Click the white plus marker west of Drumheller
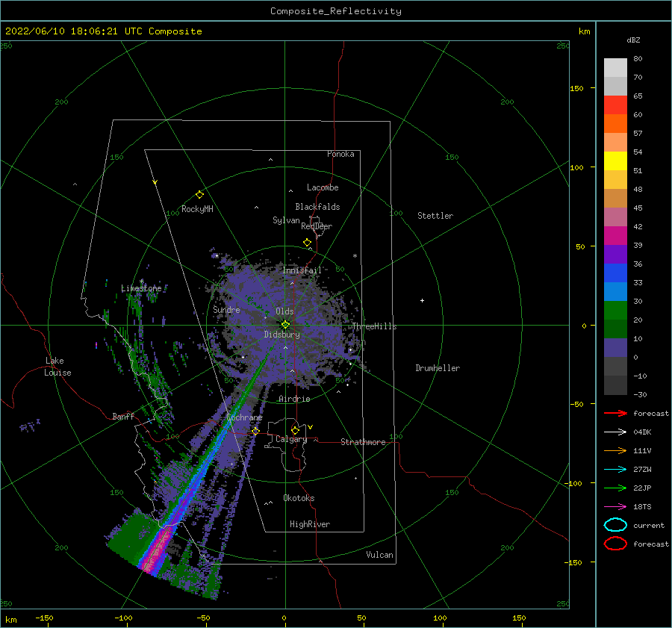 tap(422, 300)
